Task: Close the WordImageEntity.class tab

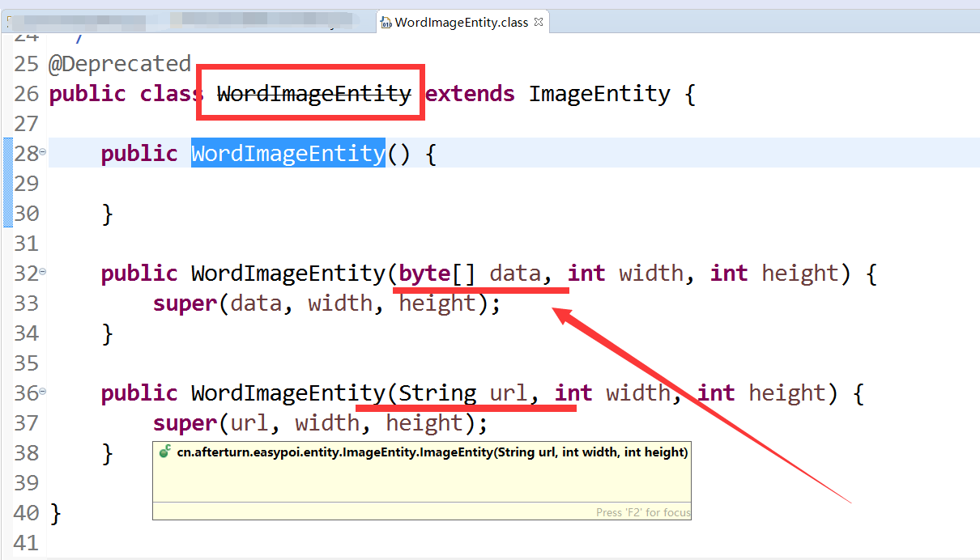Action: pyautogui.click(x=539, y=22)
